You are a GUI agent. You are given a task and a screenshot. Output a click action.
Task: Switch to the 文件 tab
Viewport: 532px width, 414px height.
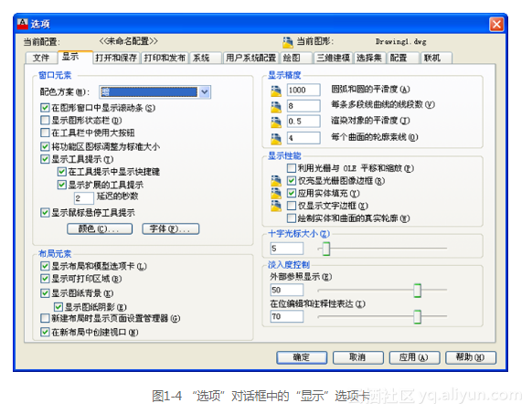click(41, 58)
